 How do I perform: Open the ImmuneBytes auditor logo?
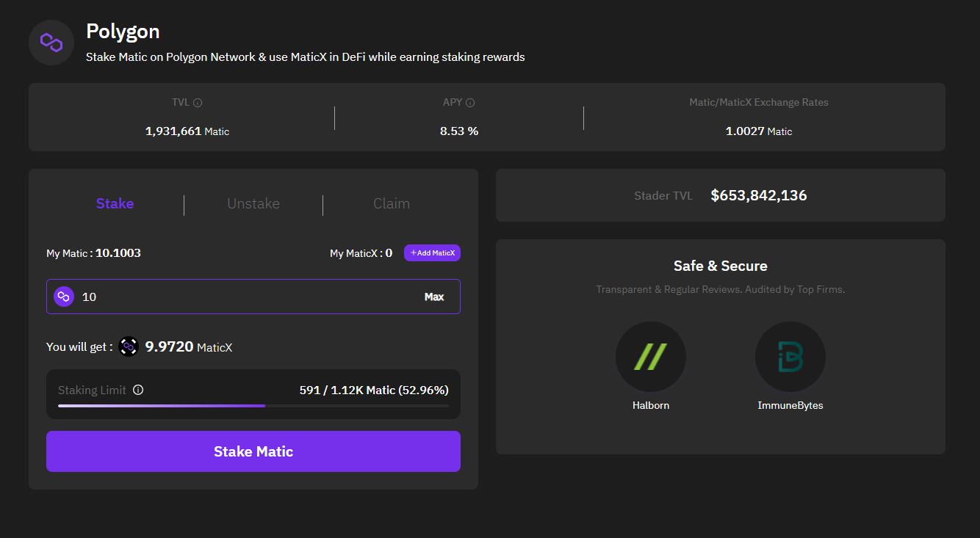point(790,357)
